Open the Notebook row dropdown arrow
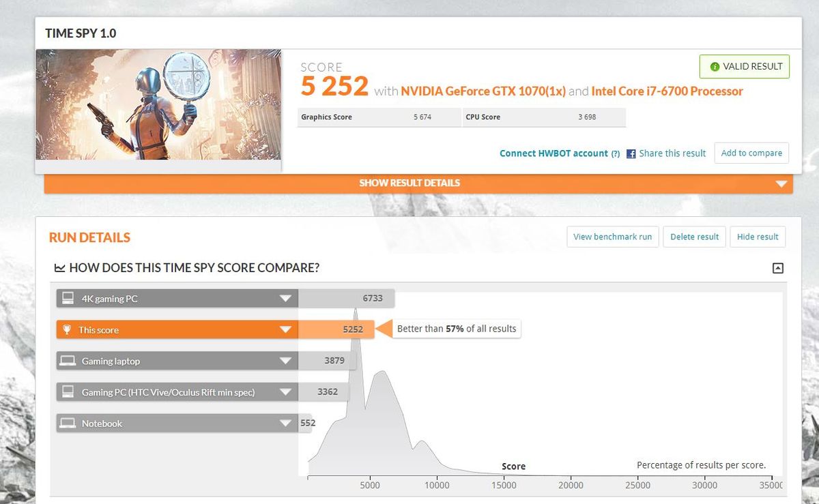 [x=285, y=424]
